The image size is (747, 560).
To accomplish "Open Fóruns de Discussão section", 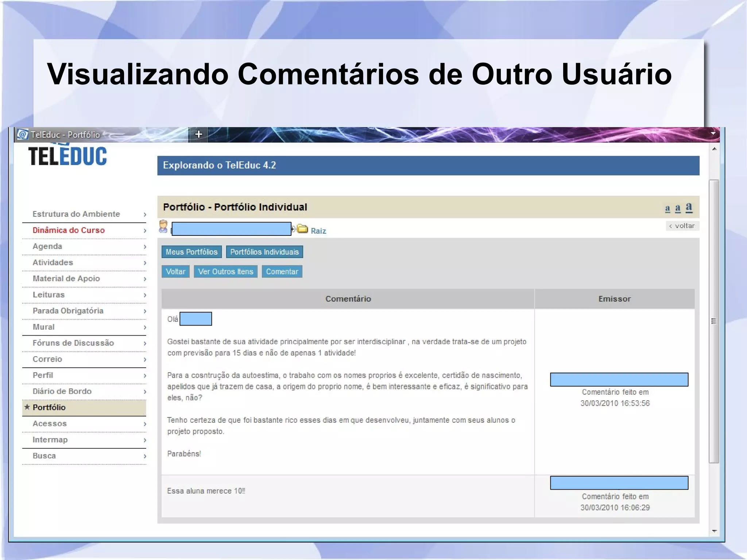I will tap(73, 343).
